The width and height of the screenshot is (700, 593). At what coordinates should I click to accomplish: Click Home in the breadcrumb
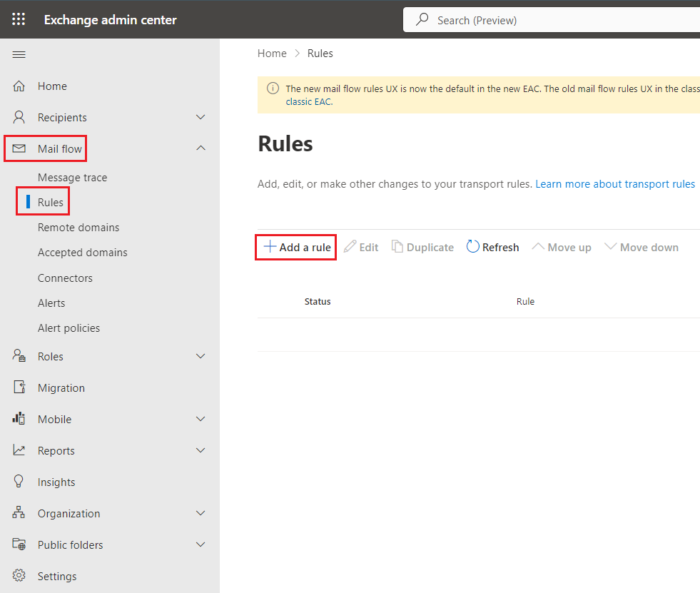[x=272, y=54]
